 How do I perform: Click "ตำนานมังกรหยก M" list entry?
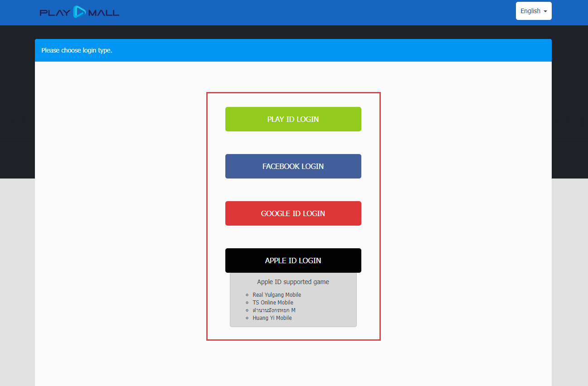[x=274, y=310]
